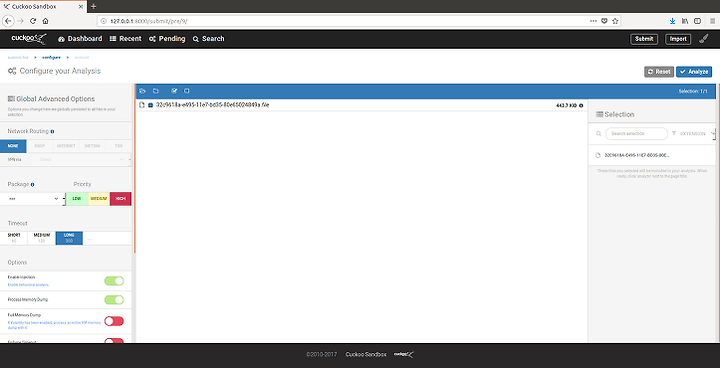
Task: Select DROP network routing
Action: tap(40, 146)
